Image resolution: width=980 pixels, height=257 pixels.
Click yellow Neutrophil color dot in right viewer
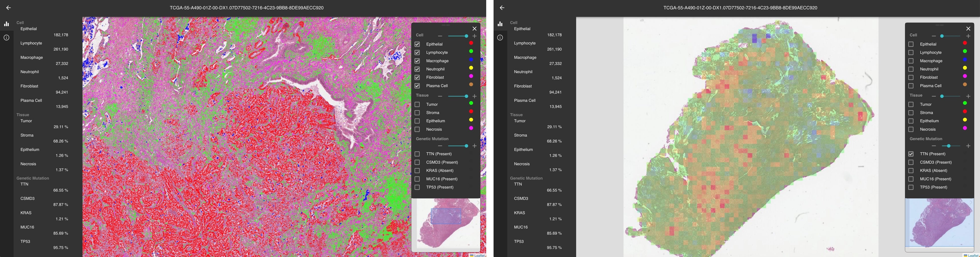coord(965,68)
